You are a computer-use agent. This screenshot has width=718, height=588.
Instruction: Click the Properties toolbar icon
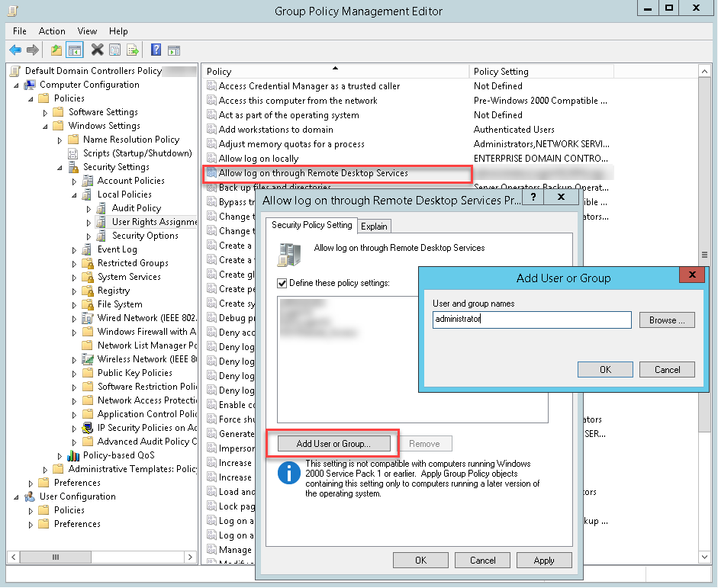[x=114, y=50]
